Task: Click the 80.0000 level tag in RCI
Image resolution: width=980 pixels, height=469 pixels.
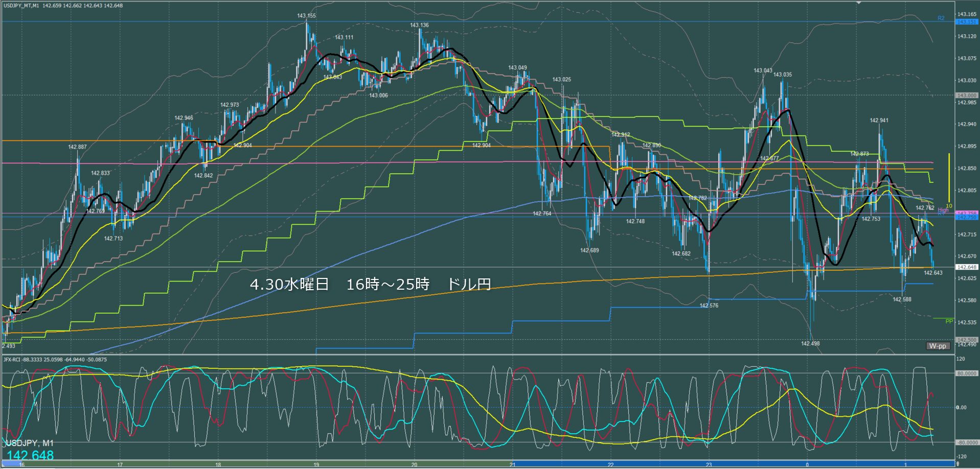Action: click(x=967, y=373)
